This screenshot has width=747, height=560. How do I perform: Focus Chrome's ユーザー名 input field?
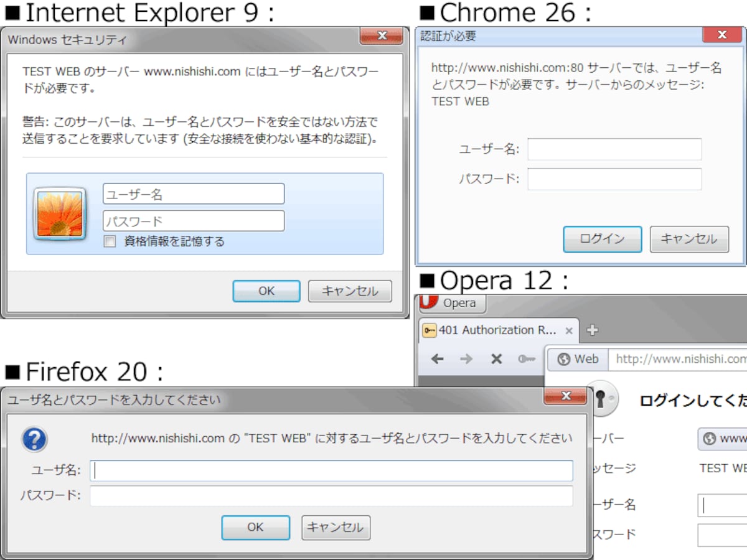coord(615,149)
